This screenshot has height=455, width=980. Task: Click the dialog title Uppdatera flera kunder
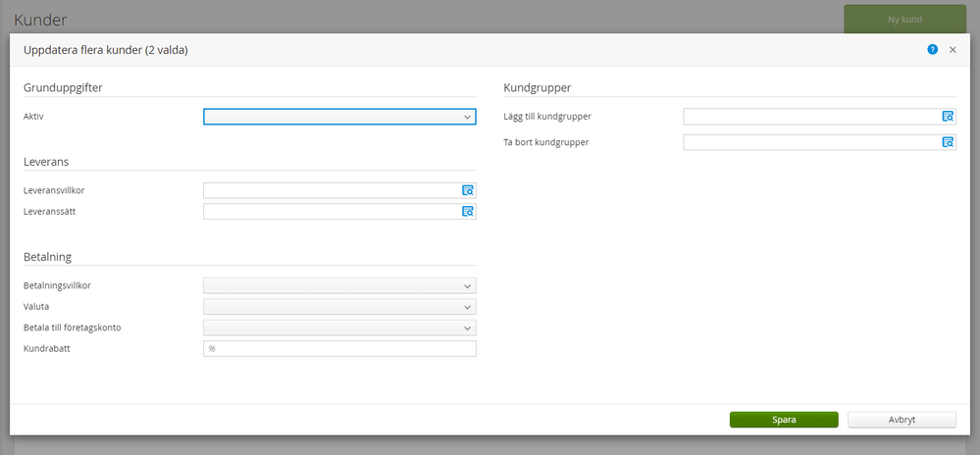(106, 50)
